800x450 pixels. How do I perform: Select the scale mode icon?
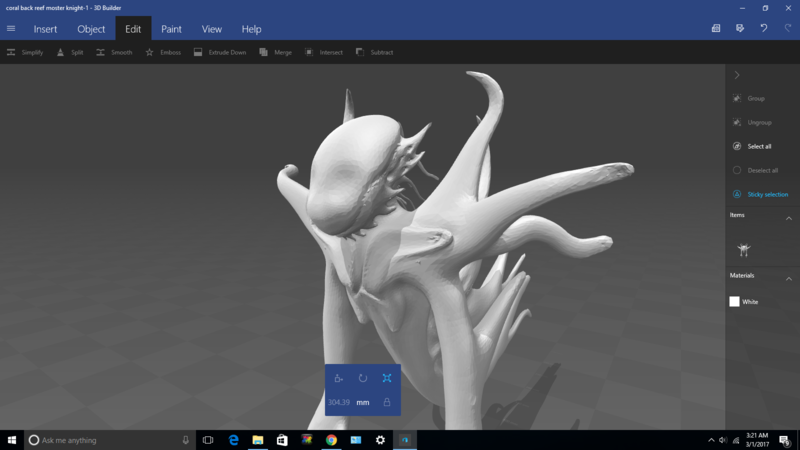387,378
